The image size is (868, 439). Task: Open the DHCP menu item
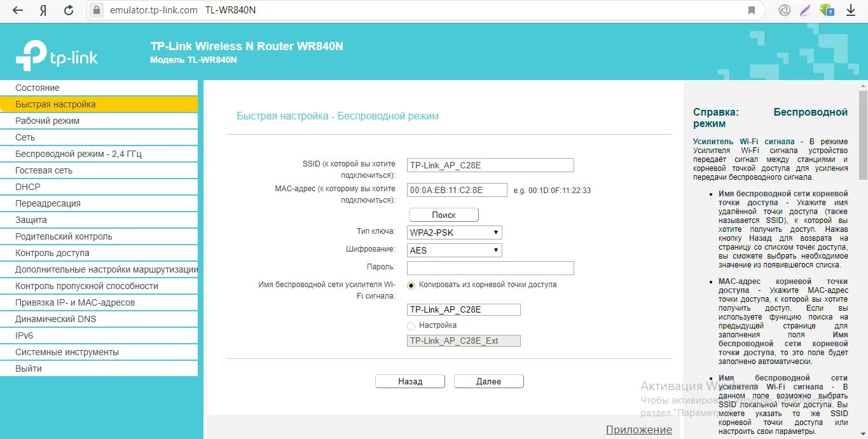click(x=99, y=187)
